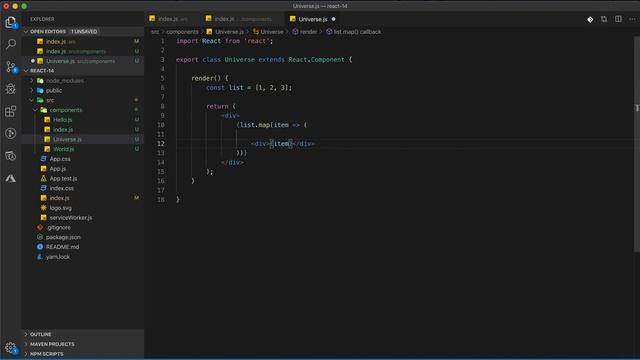Open the Azure view in activity bar
The height and width of the screenshot is (360, 640).
tap(11, 178)
